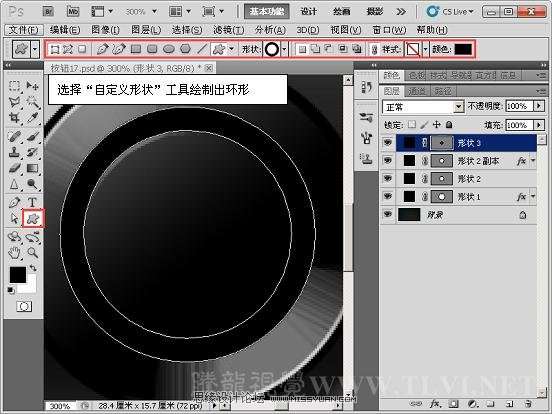The height and width of the screenshot is (414, 552).
Task: Select the Custom Shape tool in tools panel
Action: pyautogui.click(x=33, y=219)
